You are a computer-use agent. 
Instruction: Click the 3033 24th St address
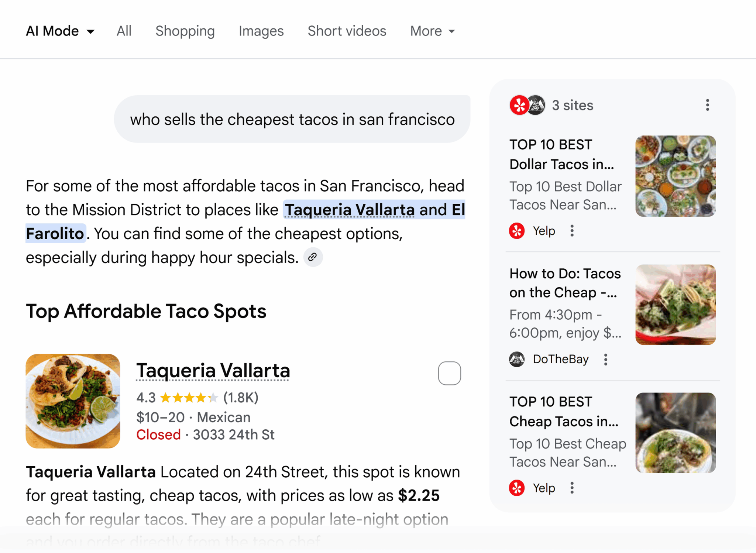[x=234, y=434]
